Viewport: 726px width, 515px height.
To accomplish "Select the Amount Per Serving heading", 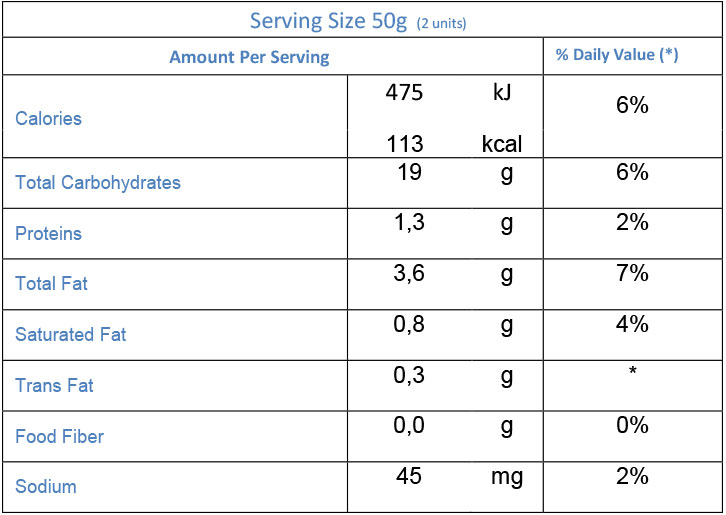I will coord(249,57).
